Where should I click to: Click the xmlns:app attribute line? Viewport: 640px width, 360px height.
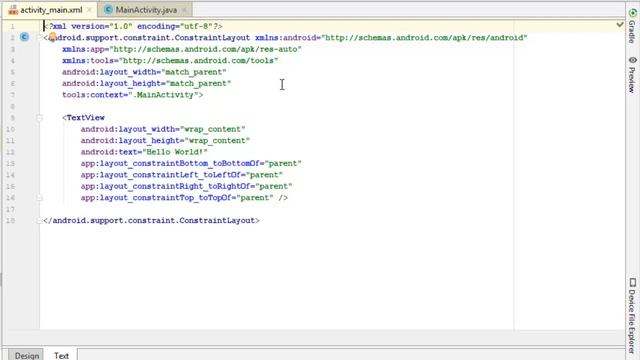pos(182,49)
